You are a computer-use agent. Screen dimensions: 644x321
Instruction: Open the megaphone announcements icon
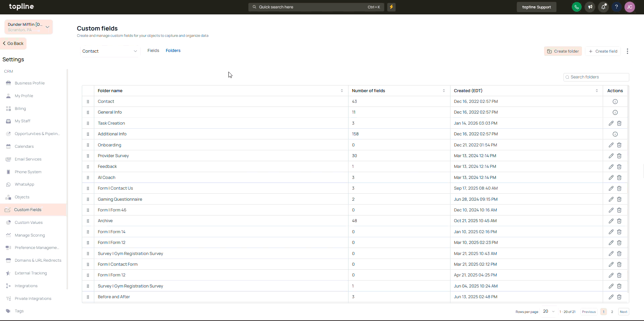590,7
